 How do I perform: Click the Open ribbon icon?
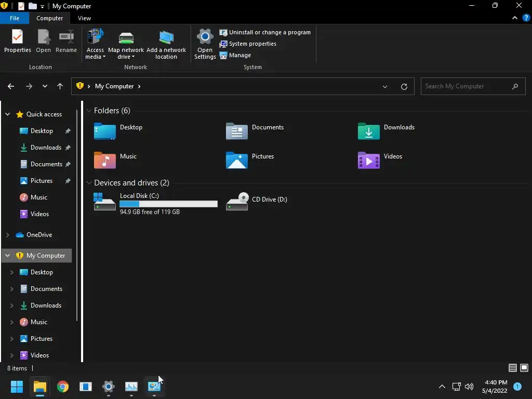tap(44, 41)
